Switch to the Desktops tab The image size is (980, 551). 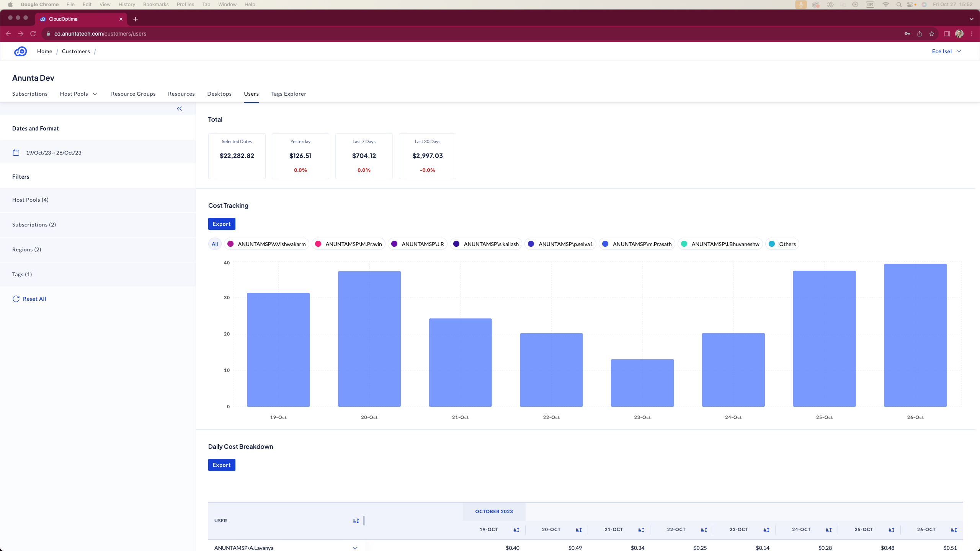(219, 94)
